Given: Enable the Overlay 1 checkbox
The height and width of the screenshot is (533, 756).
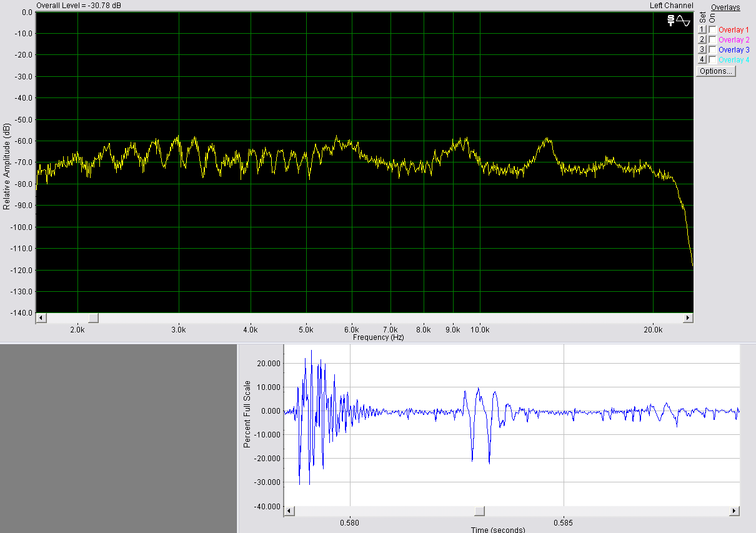Looking at the screenshot, I should (713, 30).
